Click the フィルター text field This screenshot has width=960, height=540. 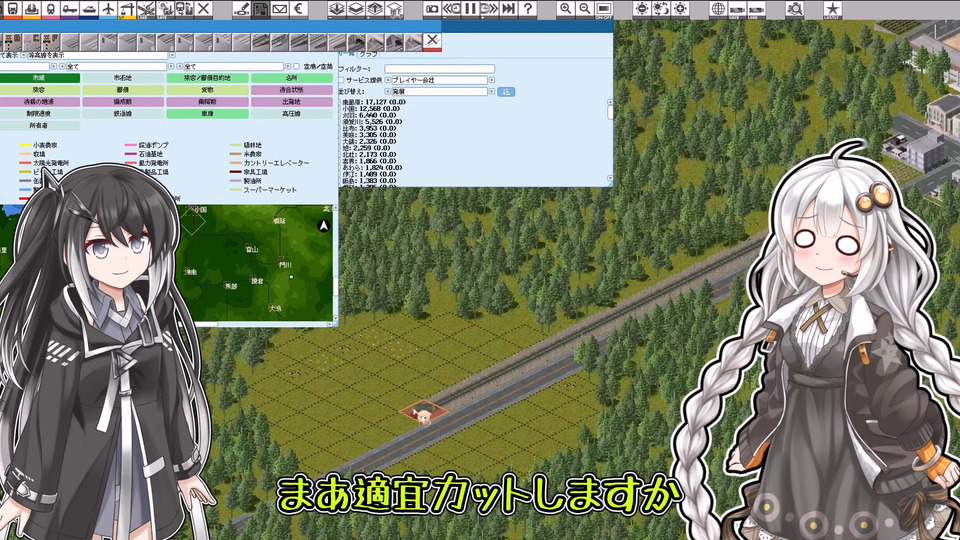[x=440, y=69]
